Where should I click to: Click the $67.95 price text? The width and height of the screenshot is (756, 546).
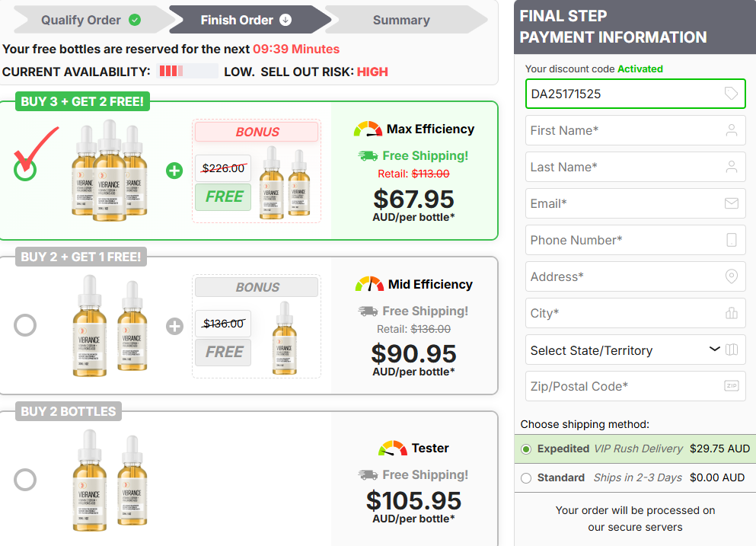pos(413,199)
